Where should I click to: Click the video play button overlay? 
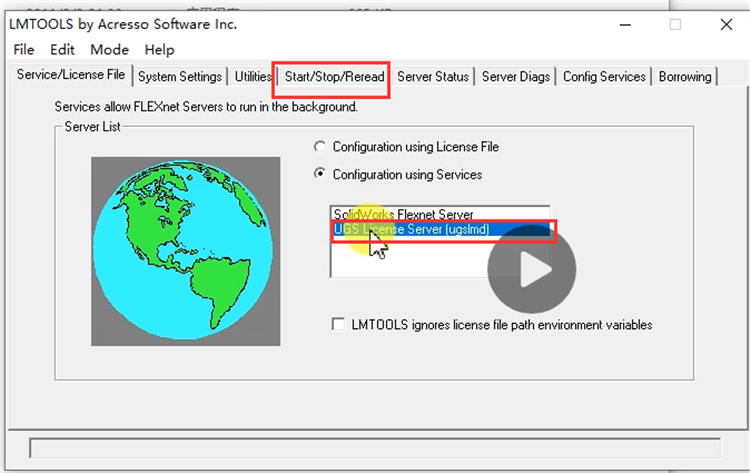[531, 269]
